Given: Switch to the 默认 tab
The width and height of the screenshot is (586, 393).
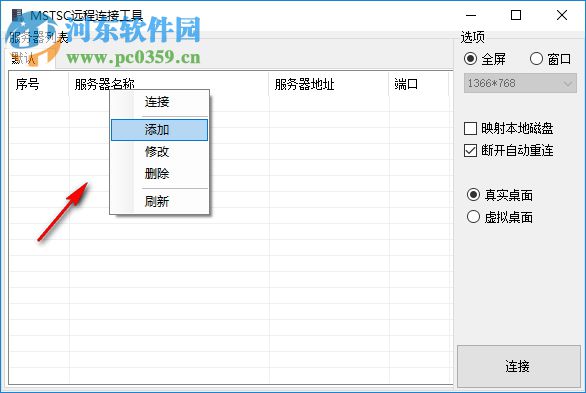Looking at the screenshot, I should click(x=31, y=59).
